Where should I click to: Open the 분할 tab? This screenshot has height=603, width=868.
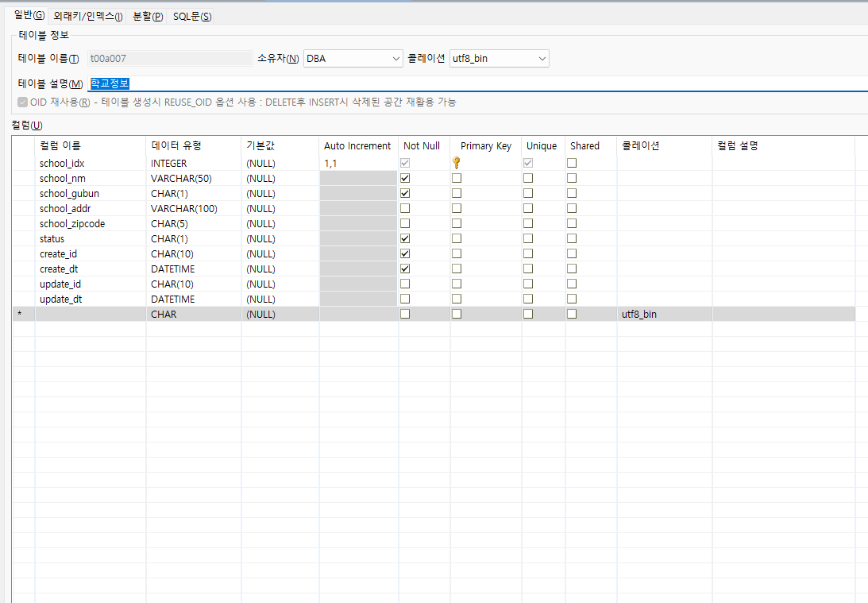148,17
